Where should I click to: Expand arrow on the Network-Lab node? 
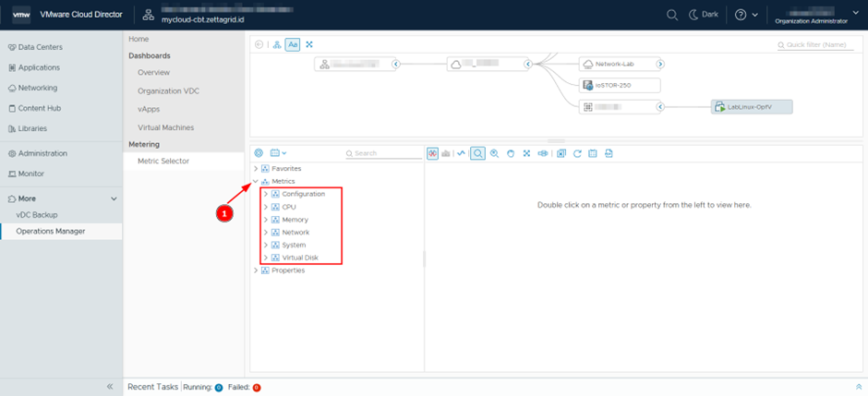pyautogui.click(x=660, y=65)
